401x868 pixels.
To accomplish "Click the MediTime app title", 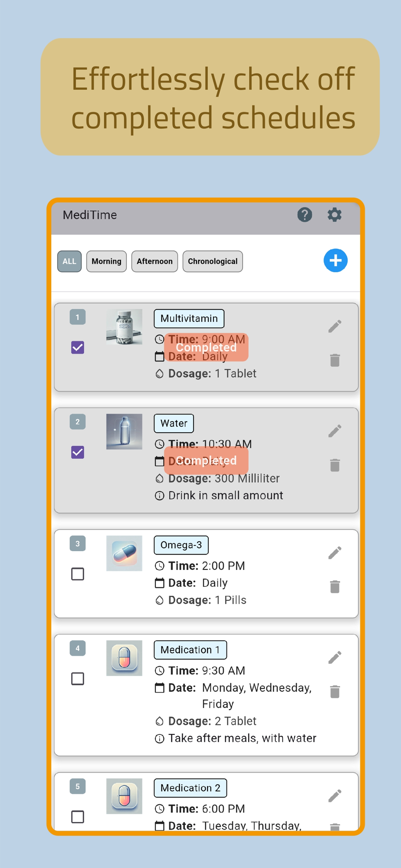I will (90, 215).
